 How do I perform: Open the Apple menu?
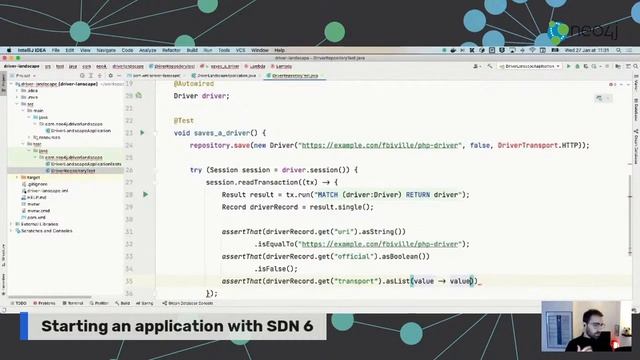coord(9,50)
